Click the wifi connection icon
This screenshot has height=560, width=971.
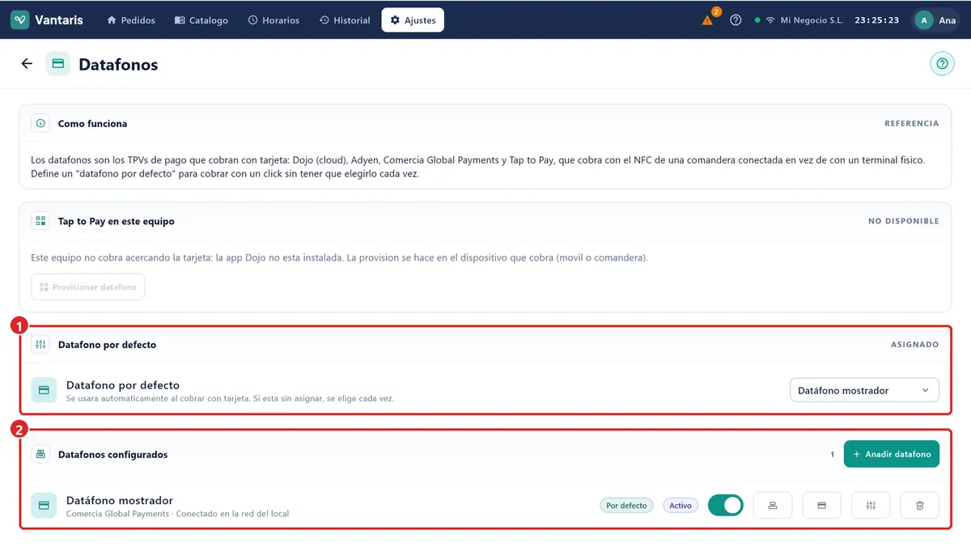pyautogui.click(x=770, y=20)
